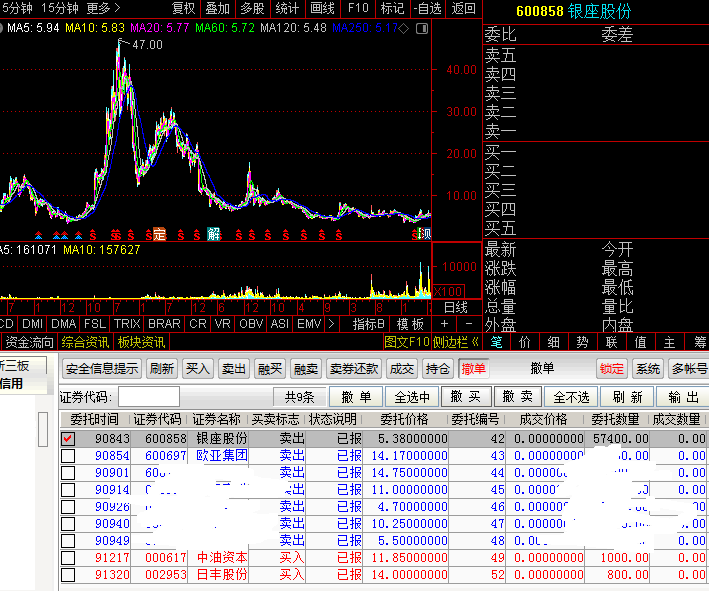The height and width of the screenshot is (591, 709).
Task: Click the 系统 system button
Action: (x=648, y=369)
